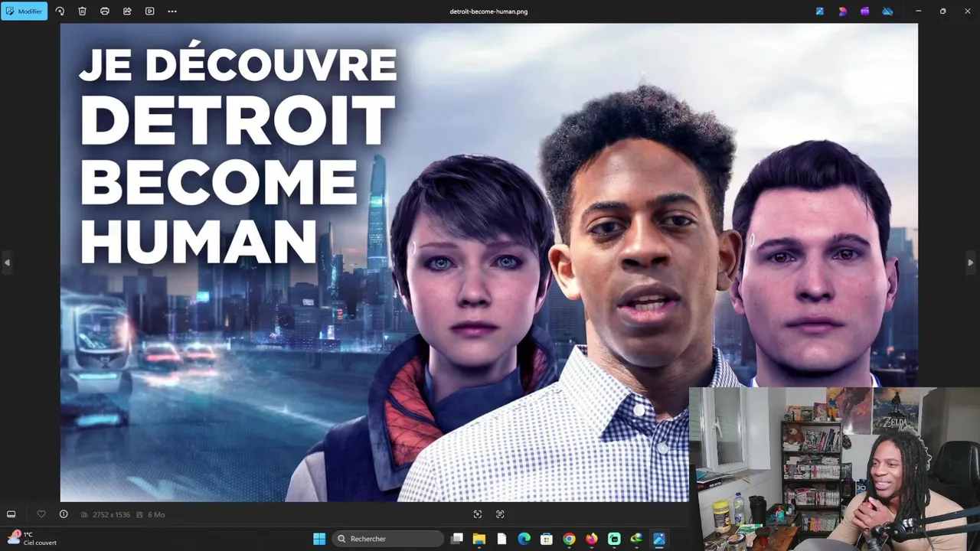Viewport: 980px width, 551px height.
Task: Open the three-dots more options menu
Action: pos(172,11)
